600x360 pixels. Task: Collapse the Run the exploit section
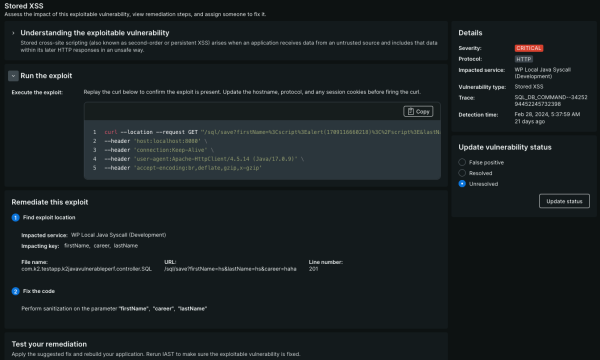tap(13, 76)
